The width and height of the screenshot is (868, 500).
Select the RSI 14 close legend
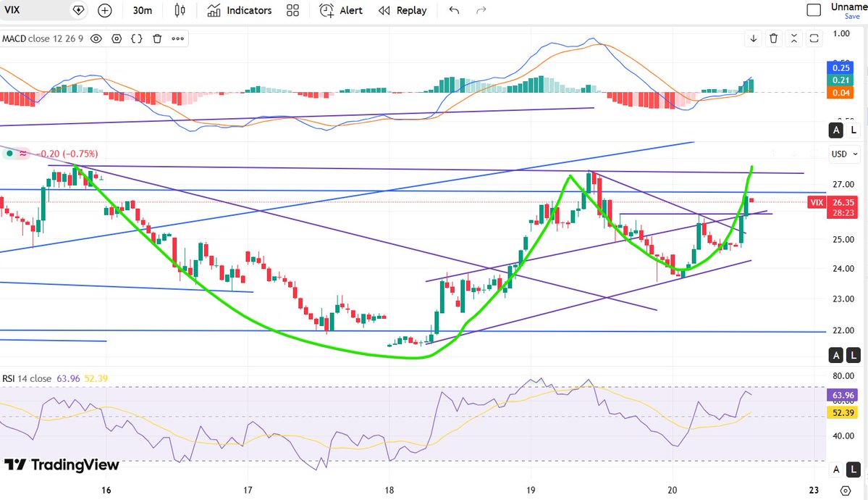[x=27, y=378]
